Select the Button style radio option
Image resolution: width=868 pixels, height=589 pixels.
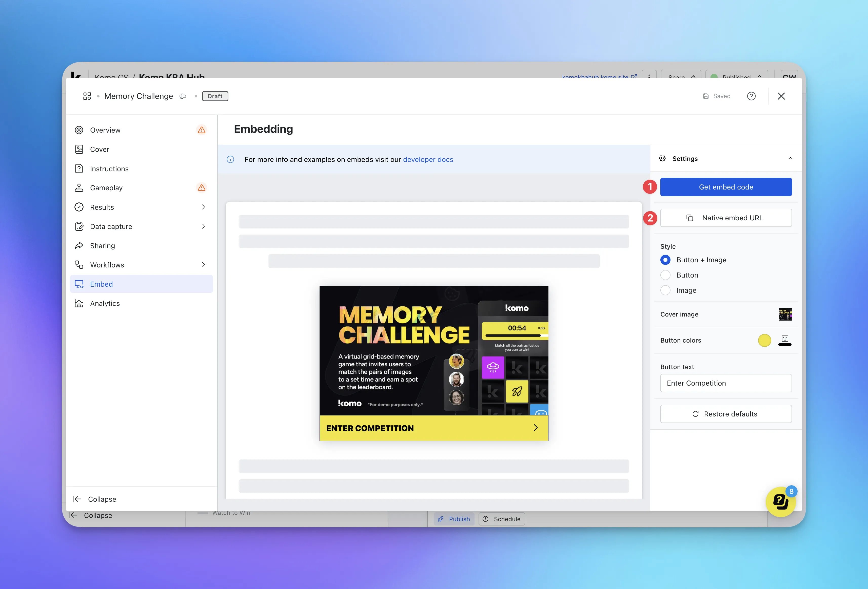coord(665,275)
